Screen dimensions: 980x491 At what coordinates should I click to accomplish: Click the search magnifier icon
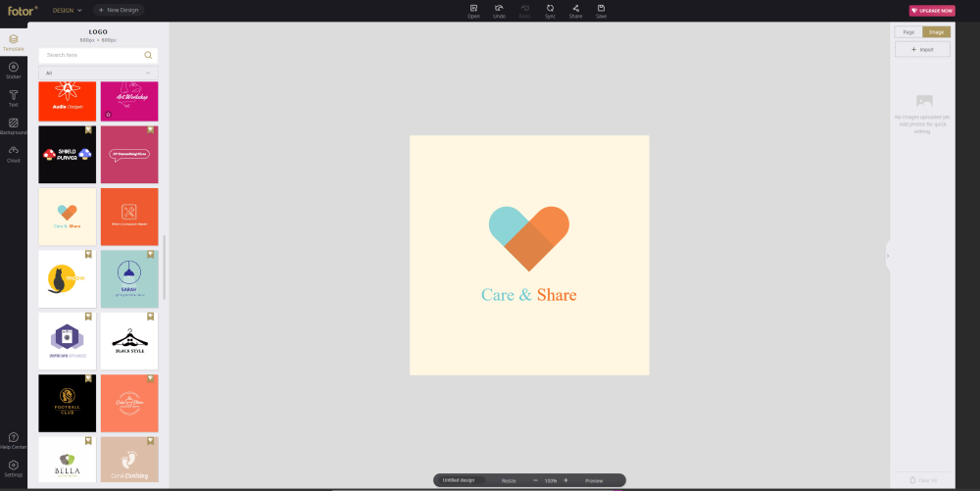click(148, 55)
